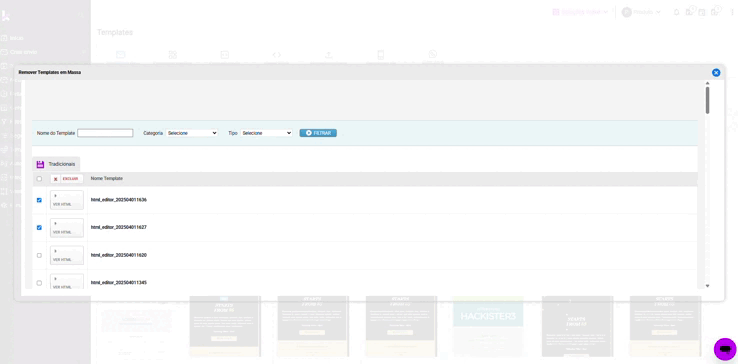Viewport: 738px width, 364px height.
Task: Click the play icon inside FILTRAR
Action: point(309,133)
